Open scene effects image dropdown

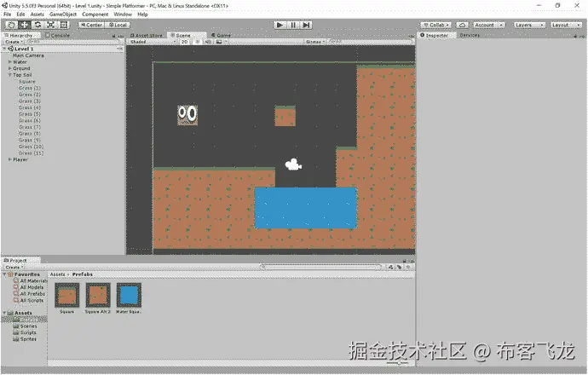pos(222,42)
